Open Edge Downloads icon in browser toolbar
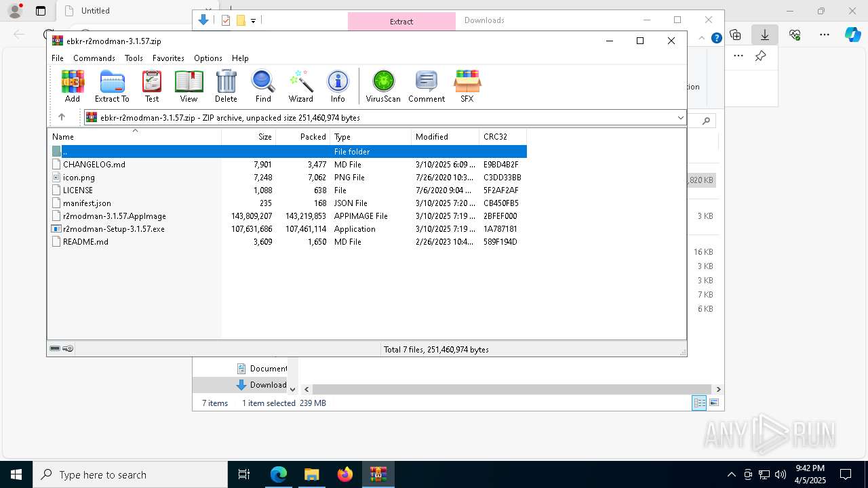 765,35
